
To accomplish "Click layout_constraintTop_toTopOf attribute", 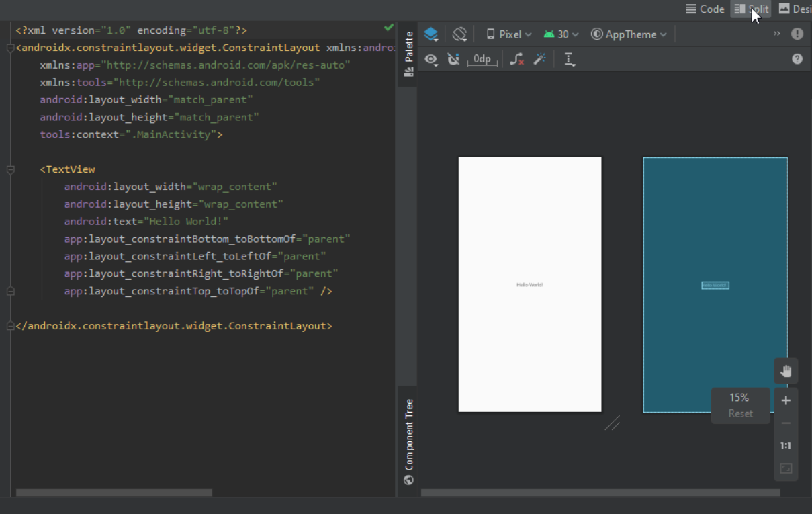I will pyautogui.click(x=163, y=292).
